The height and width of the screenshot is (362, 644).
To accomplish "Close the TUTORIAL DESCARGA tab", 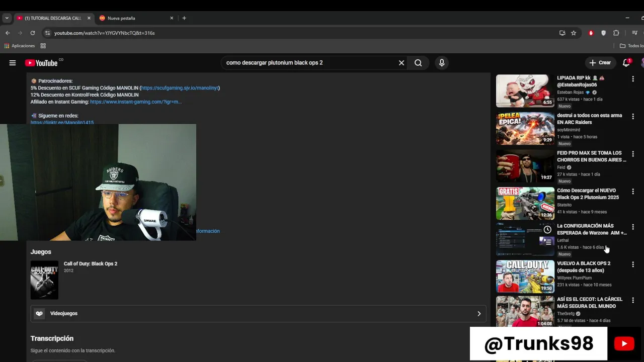I will pyautogui.click(x=89, y=18).
